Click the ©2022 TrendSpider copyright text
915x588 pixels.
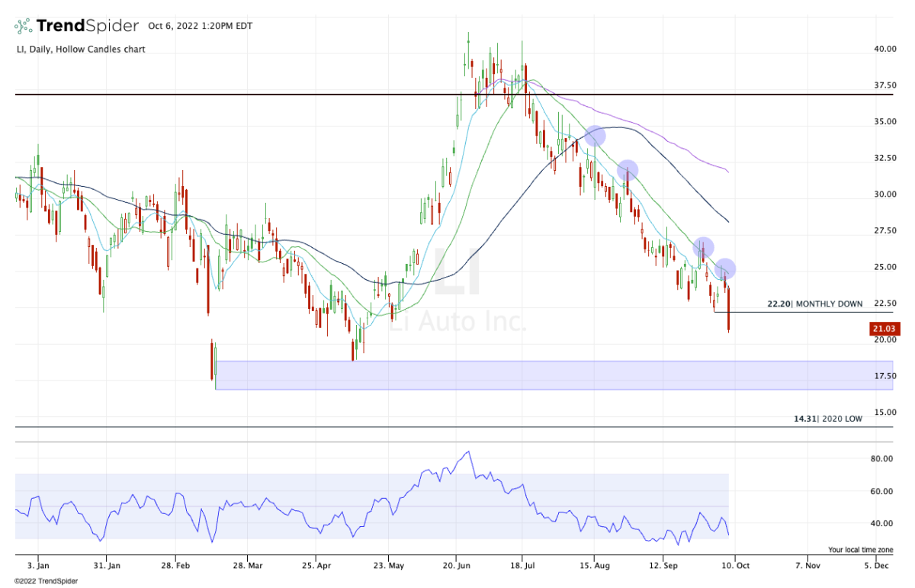tap(46, 580)
